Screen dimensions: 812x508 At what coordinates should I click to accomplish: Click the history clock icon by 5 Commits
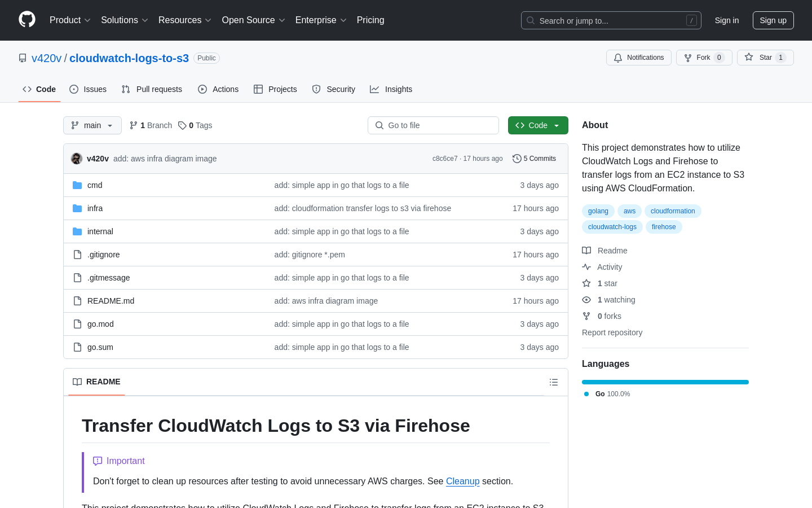pyautogui.click(x=517, y=159)
